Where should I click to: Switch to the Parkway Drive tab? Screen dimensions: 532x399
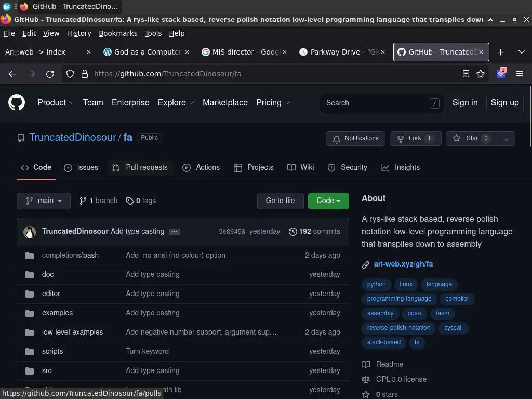[342, 52]
